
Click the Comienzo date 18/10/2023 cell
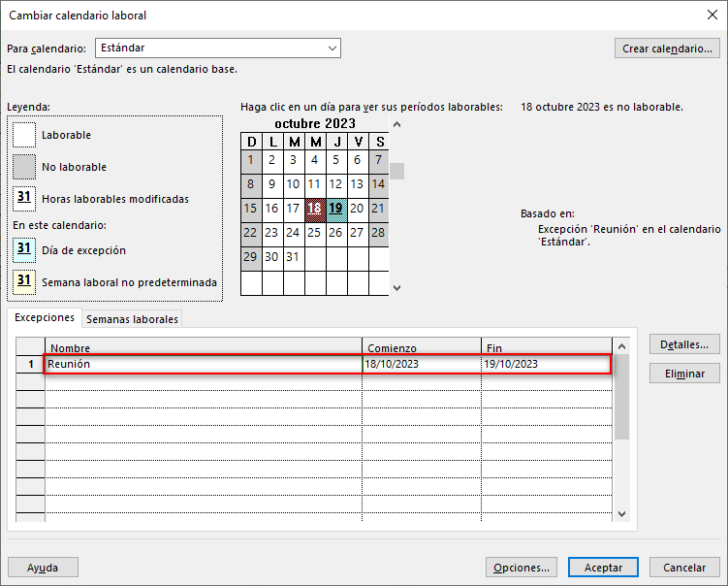[421, 364]
